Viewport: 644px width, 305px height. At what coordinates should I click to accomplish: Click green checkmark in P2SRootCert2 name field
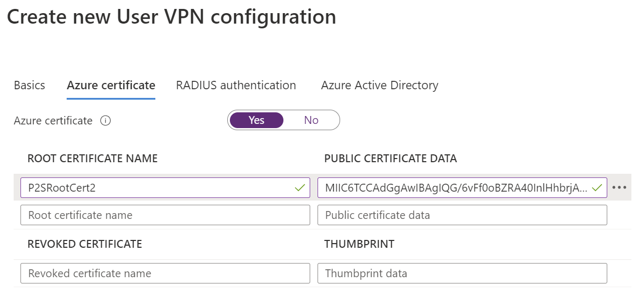pos(300,187)
